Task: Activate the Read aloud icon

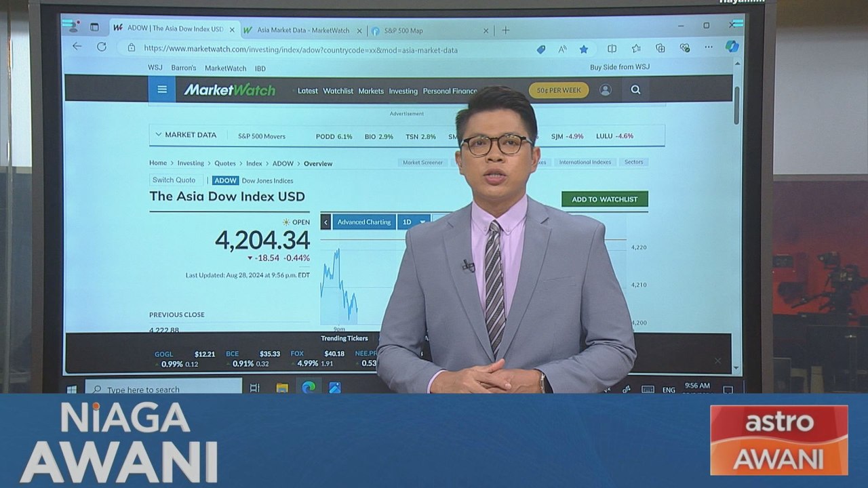Action: tap(562, 49)
